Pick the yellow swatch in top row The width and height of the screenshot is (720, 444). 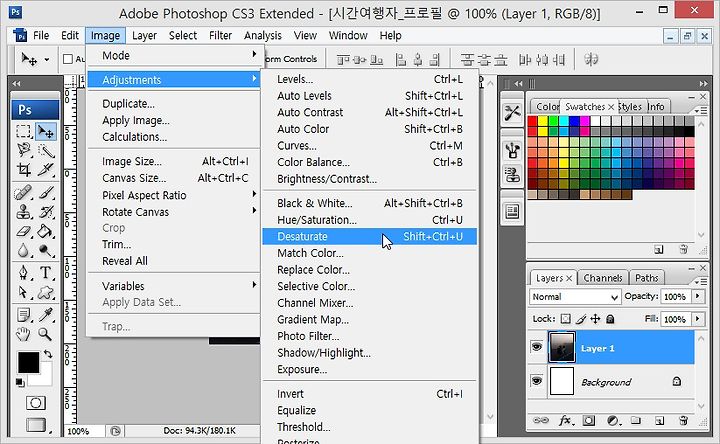[543, 121]
